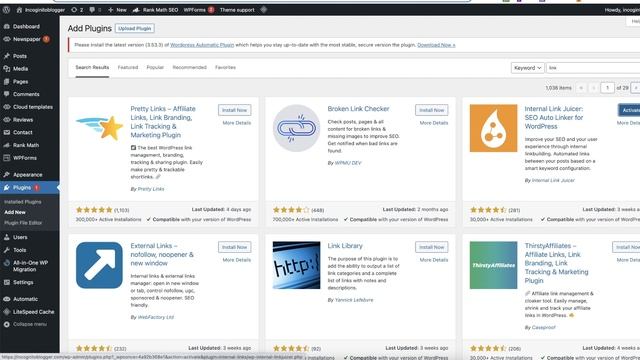Click Broken Link Checker chain icon thumbnail
The height and width of the screenshot is (360, 640).
tap(296, 128)
